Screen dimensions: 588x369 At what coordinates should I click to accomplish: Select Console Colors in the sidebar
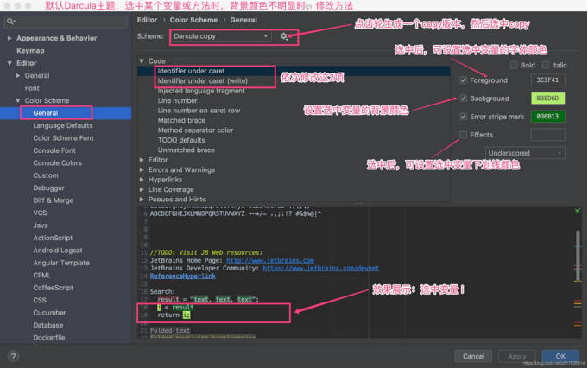click(x=57, y=163)
